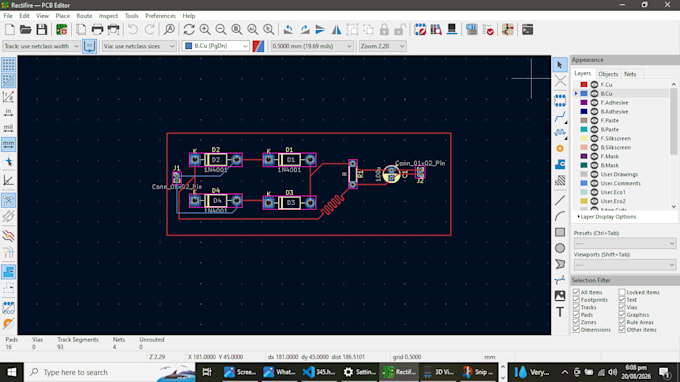Uncheck the Tracks filter checkbox
Screen dimensions: 680x382
576,307
